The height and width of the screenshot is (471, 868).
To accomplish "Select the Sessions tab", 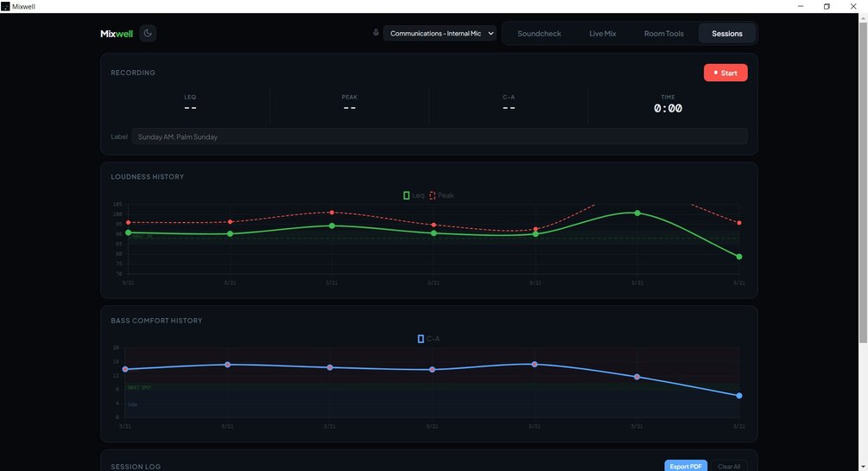I will pos(727,33).
